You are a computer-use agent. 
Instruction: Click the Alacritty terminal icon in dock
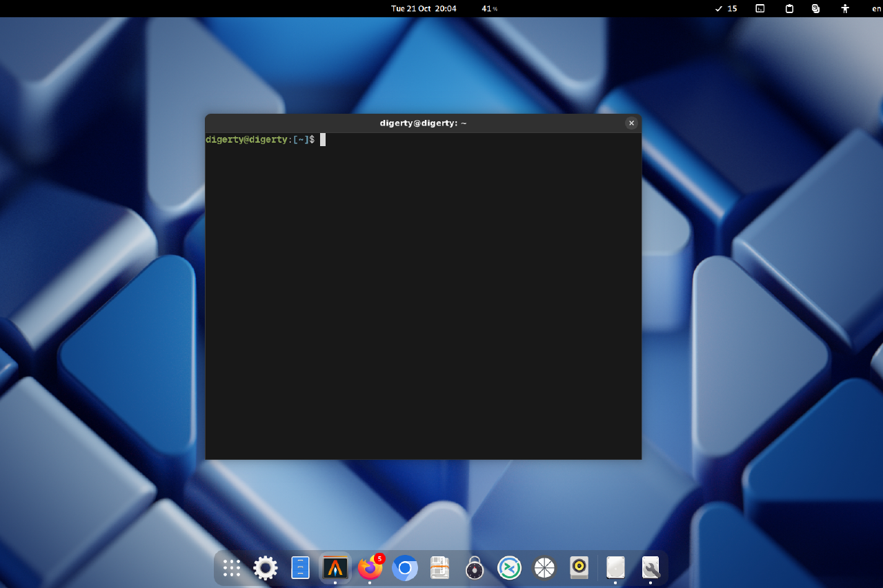click(335, 568)
